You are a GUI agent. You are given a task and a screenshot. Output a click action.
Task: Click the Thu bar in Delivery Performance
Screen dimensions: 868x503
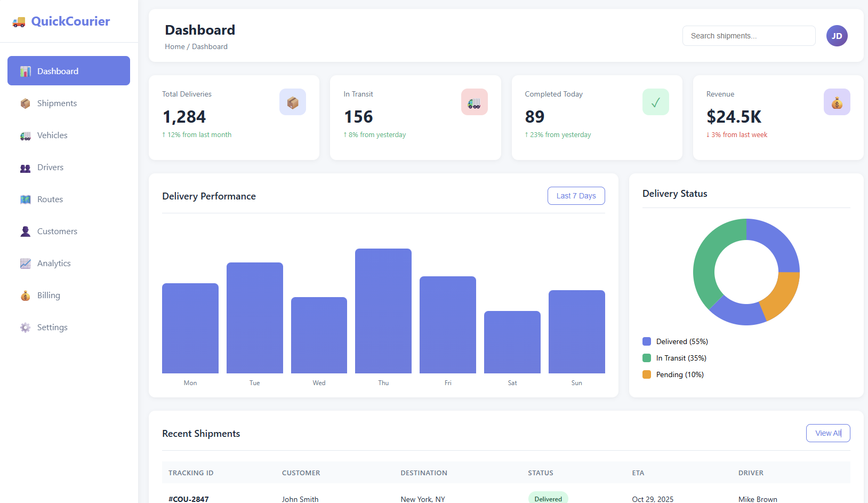coord(383,311)
